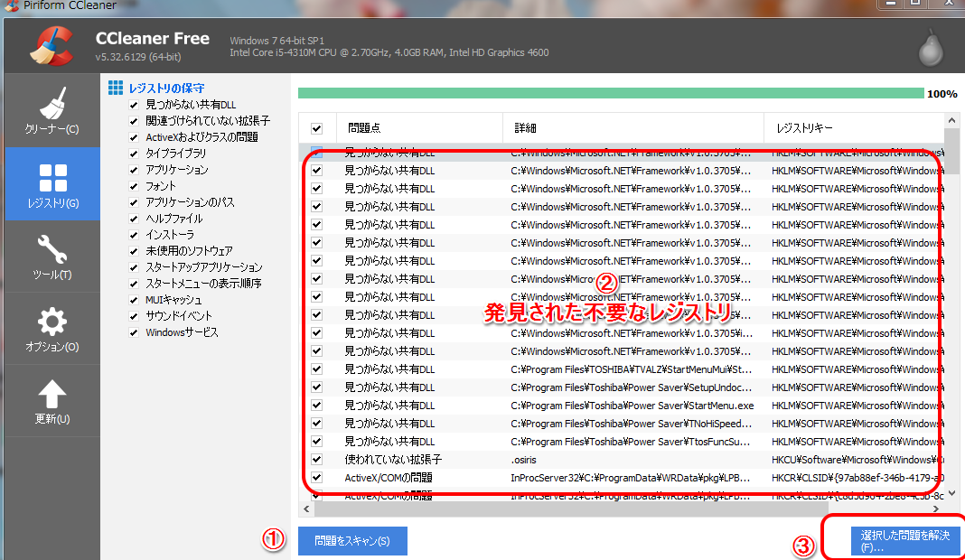The image size is (965, 560).
Task: Toggle the フォント checkbox
Action: coord(134,186)
